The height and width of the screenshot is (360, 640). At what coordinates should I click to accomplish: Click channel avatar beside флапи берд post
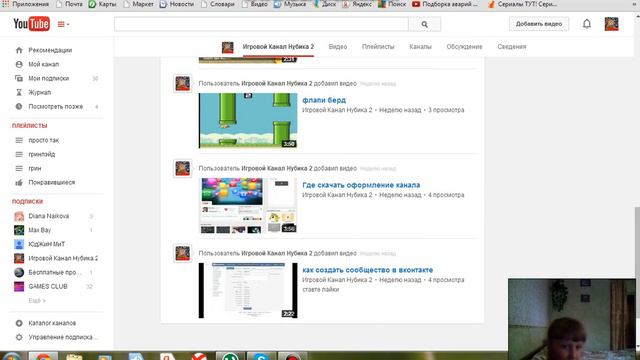tap(182, 84)
